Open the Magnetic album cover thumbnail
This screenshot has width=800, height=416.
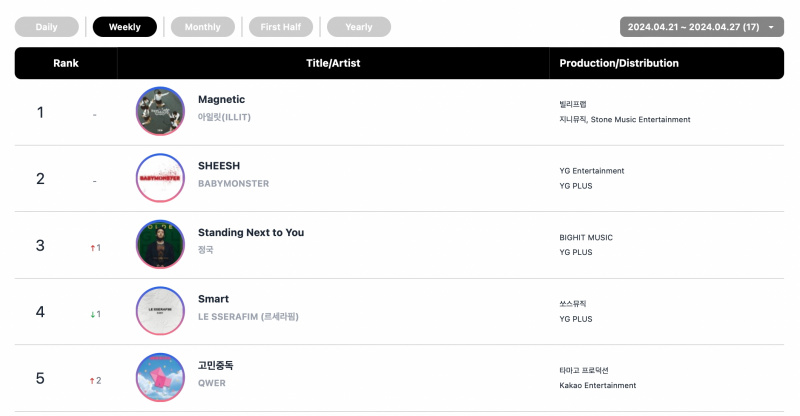pos(160,111)
